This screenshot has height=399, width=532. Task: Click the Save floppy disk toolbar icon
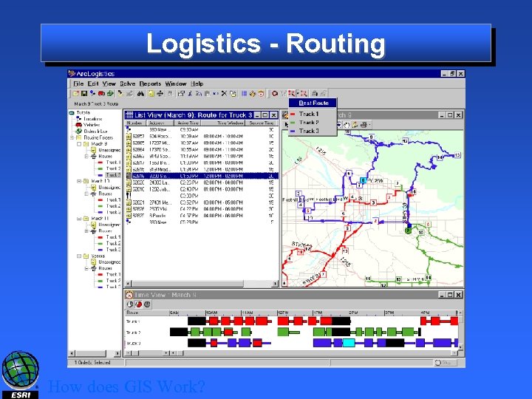click(84, 93)
